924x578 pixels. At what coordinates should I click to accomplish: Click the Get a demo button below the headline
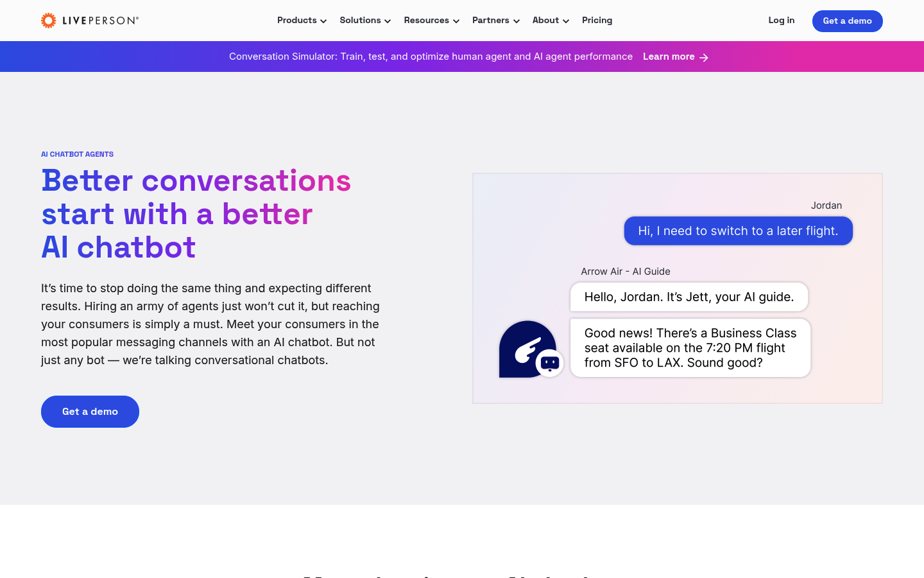(x=90, y=411)
